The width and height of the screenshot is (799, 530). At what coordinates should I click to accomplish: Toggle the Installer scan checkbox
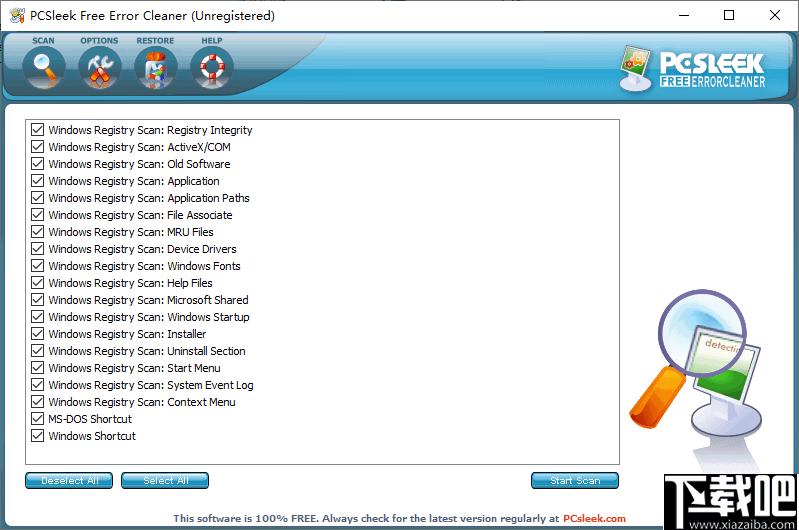(37, 334)
